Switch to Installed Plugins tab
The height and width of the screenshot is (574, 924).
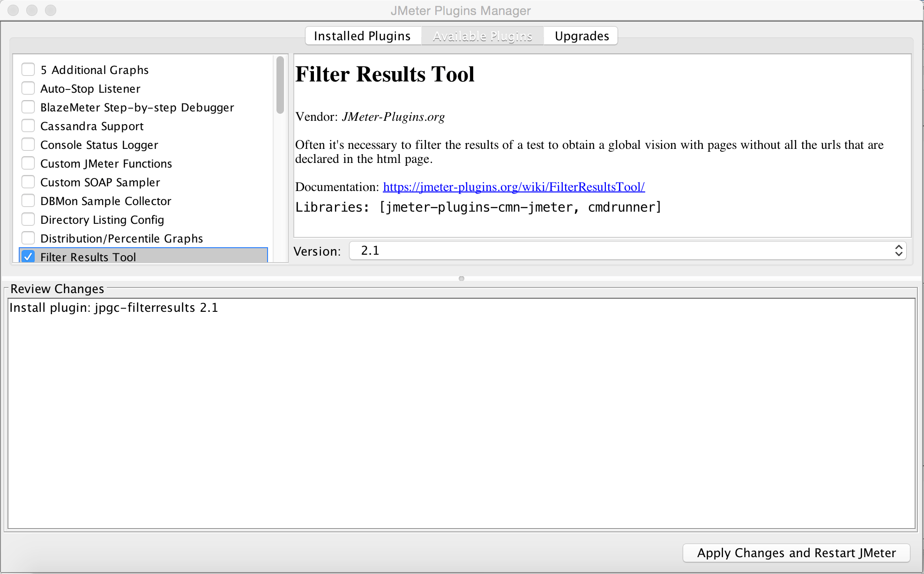362,36
